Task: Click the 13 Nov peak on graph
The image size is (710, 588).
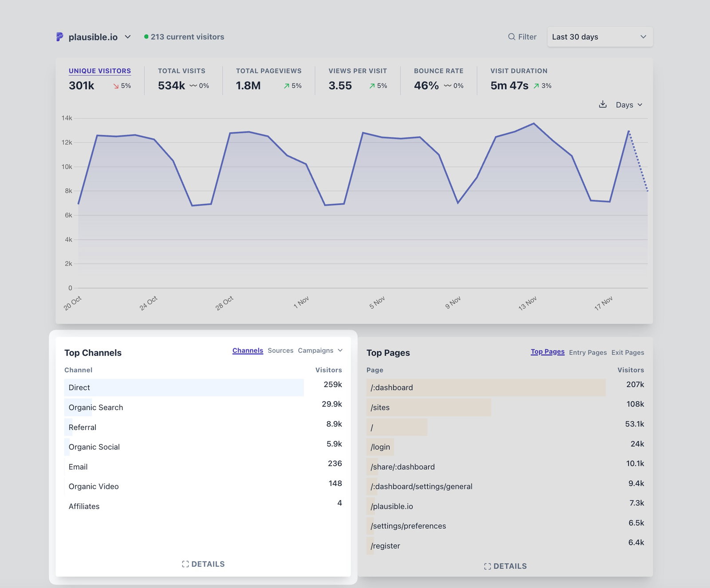Action: (534, 123)
